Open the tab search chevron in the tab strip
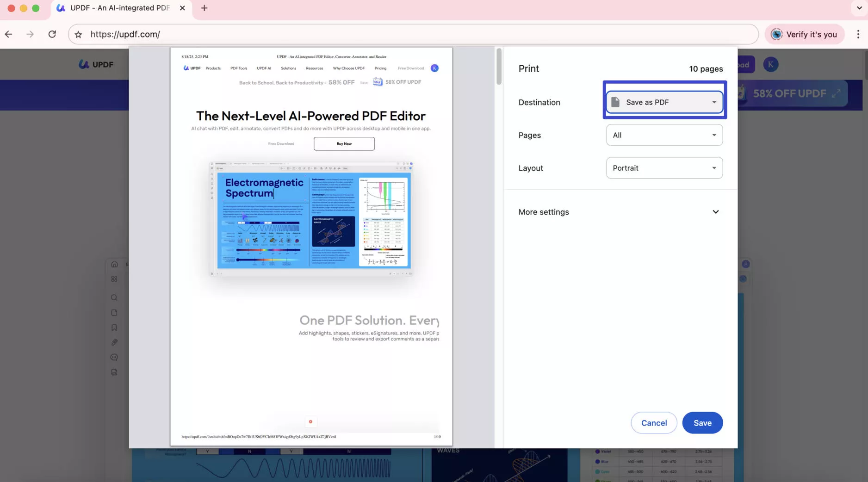Image resolution: width=868 pixels, height=482 pixels. [859, 8]
